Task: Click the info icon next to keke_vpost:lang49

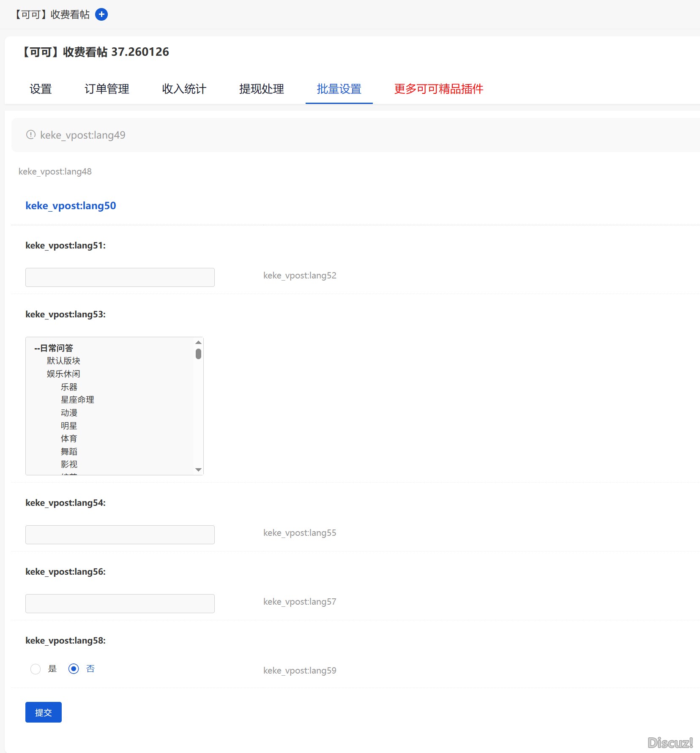Action: (x=31, y=135)
